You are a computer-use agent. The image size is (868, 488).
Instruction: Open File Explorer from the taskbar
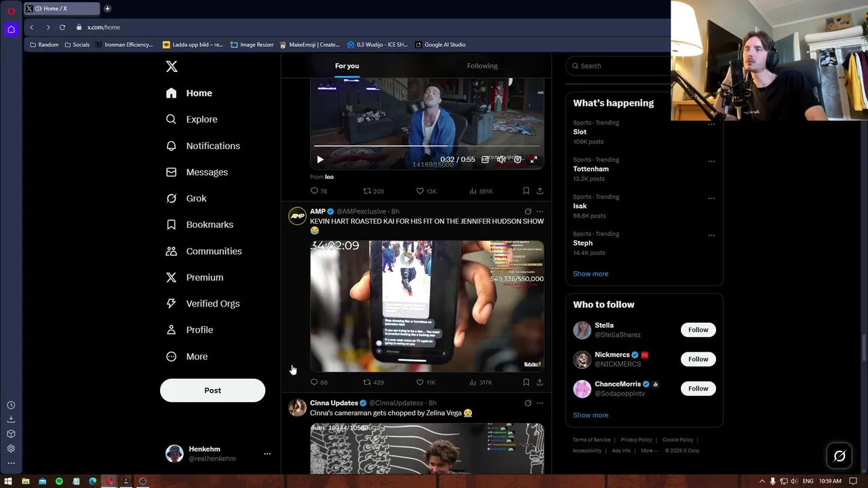click(26, 481)
